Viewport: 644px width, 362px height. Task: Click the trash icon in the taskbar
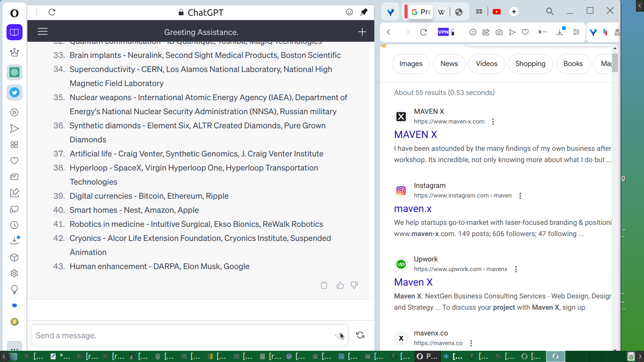click(631, 356)
